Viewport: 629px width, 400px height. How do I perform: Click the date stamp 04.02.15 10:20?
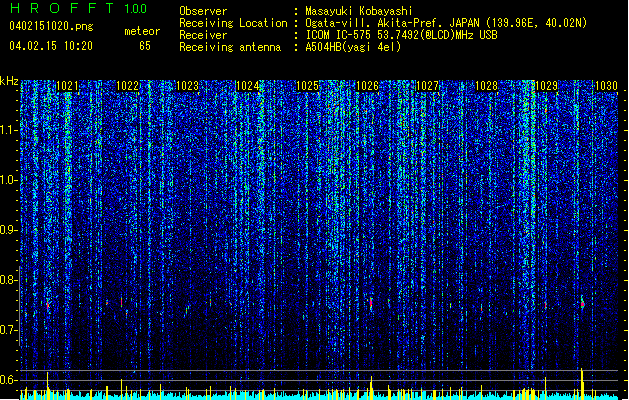(x=51, y=46)
